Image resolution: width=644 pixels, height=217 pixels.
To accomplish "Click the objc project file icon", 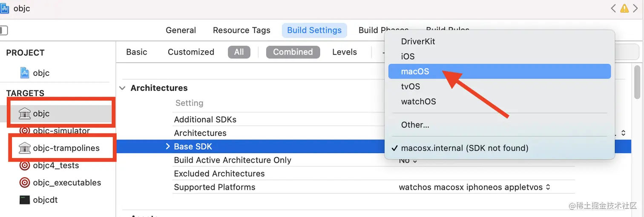I will (x=25, y=73).
